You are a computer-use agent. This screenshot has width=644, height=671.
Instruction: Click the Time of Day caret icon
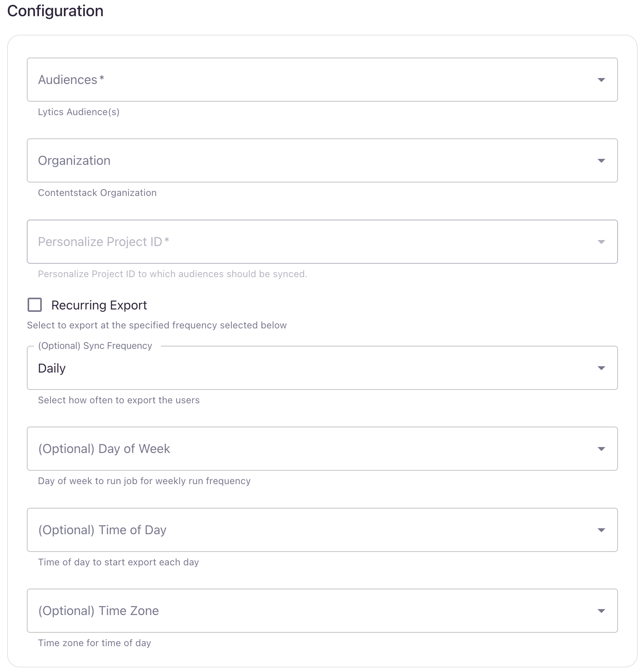[601, 530]
